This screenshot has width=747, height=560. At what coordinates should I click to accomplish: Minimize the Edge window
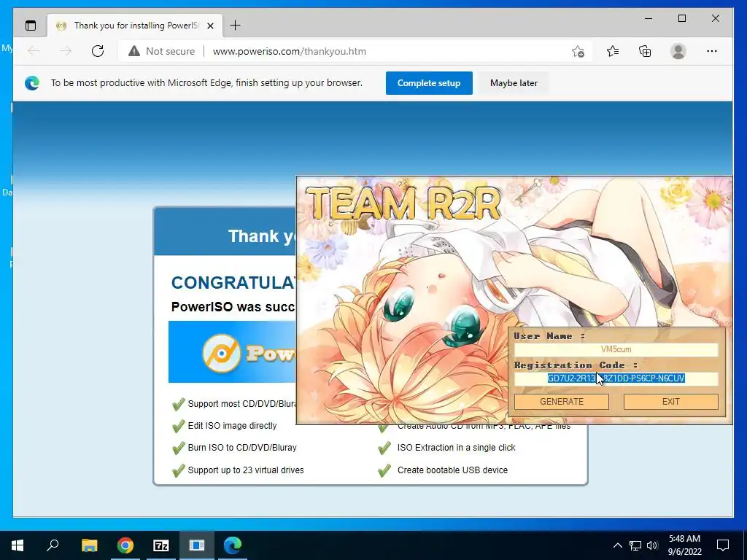(649, 18)
